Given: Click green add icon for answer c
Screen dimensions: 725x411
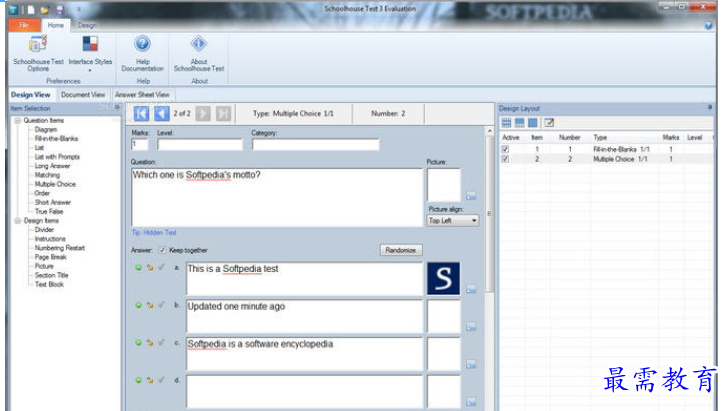Looking at the screenshot, I should click(138, 343).
